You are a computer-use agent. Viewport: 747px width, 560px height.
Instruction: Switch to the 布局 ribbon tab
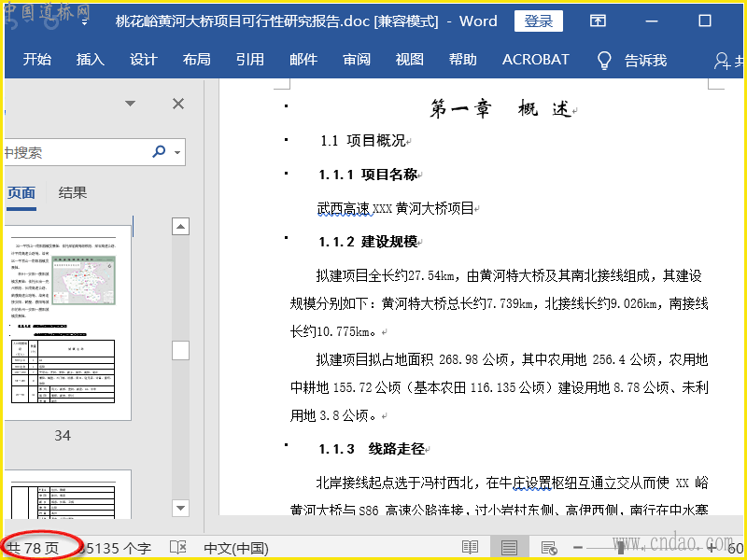197,60
